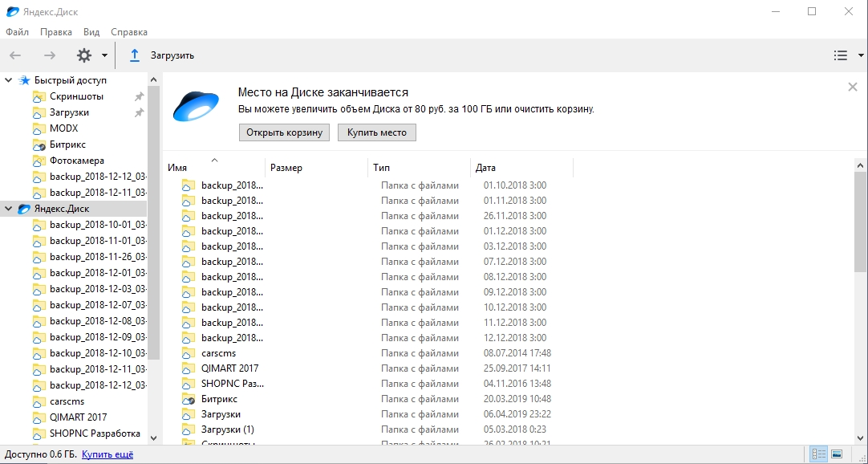Screen dimensions: 868x464
Task: Click the Загрузки (1) folder icon
Action: [189, 429]
